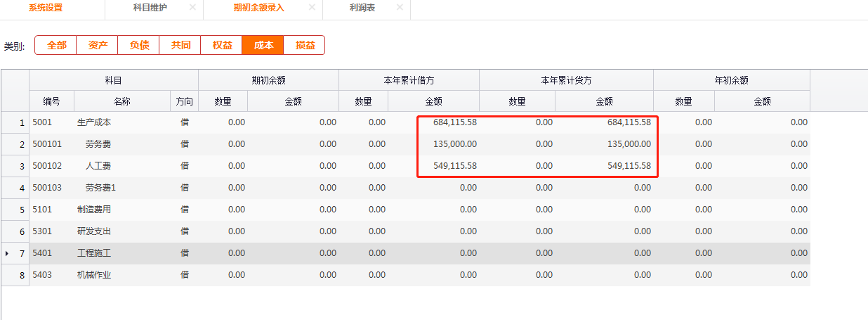This screenshot has width=868, height=320.
Task: Select row 7 header for 工程施工
Action: point(15,253)
